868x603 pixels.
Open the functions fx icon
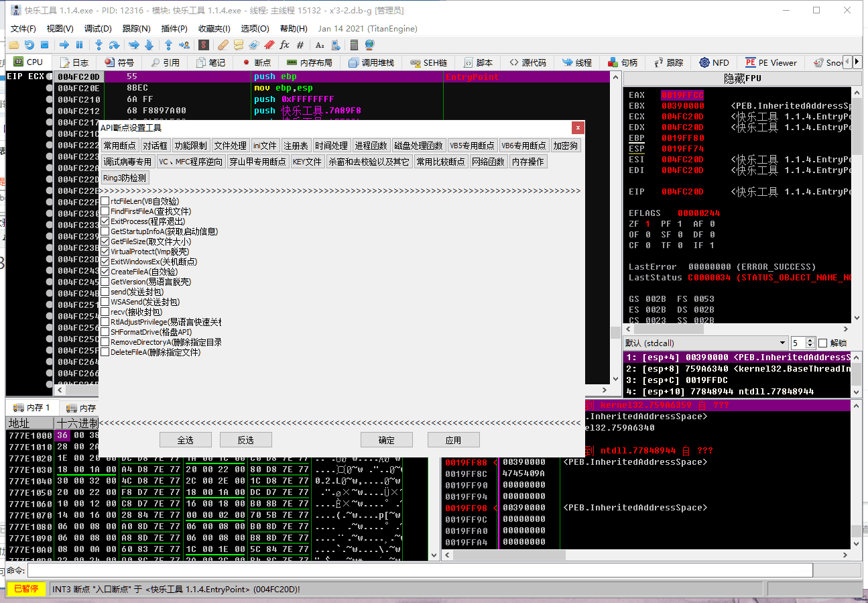pos(285,45)
